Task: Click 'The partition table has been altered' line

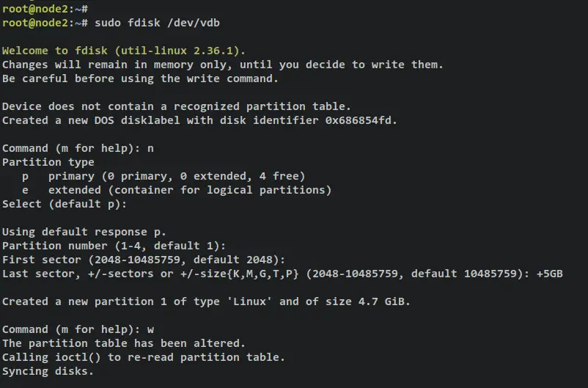Action: pyautogui.click(x=124, y=343)
